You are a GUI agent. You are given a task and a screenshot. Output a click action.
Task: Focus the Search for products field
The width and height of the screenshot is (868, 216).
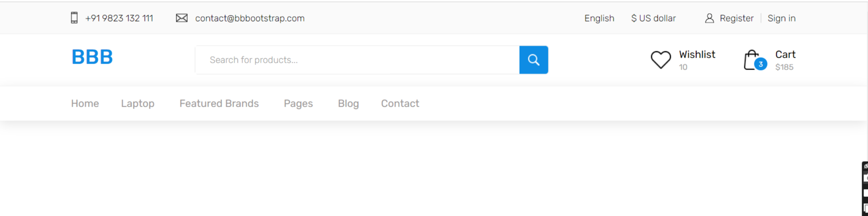coord(357,60)
